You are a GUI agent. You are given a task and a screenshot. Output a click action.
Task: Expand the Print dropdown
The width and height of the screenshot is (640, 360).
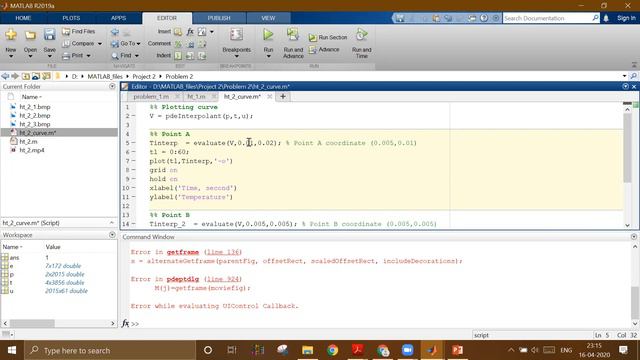coord(88,56)
